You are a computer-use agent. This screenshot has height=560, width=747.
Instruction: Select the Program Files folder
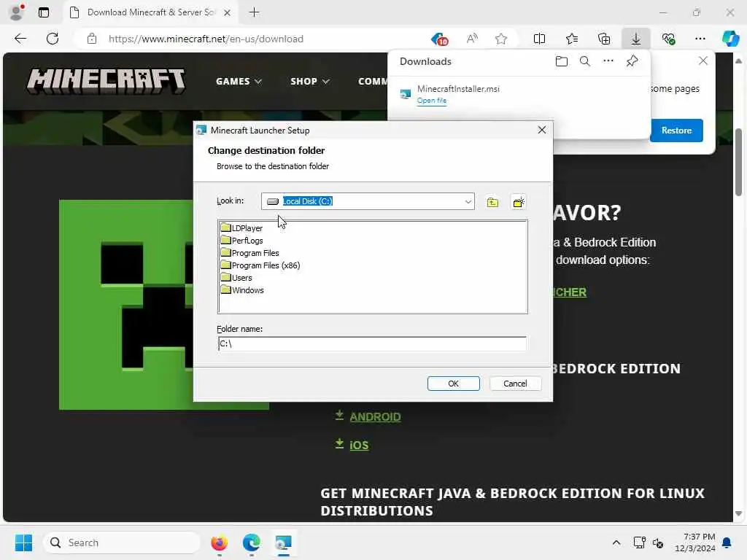coord(250,253)
